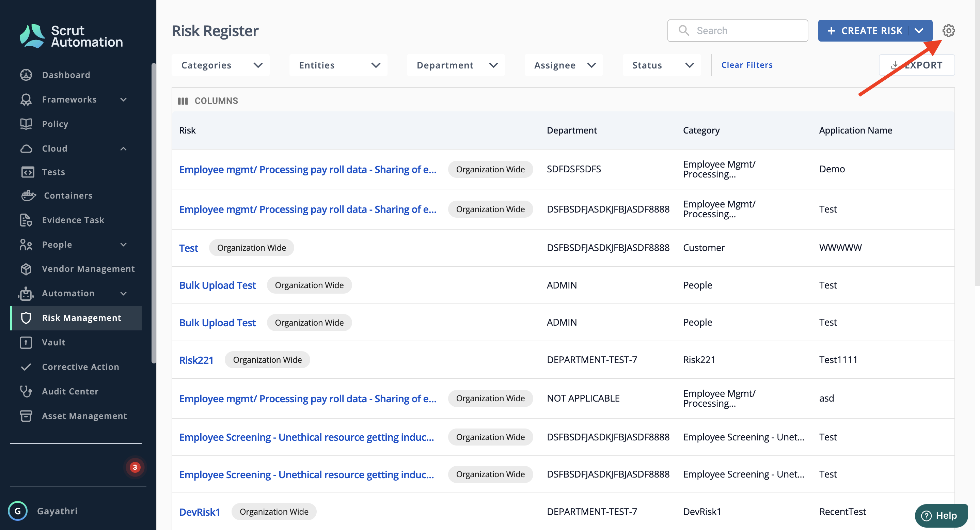
Task: Click the RecentTest application name cell
Action: [x=843, y=512]
